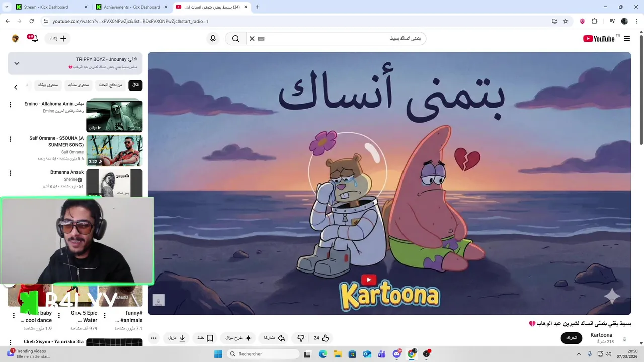
Task: View site information next to the URL
Action: point(46,21)
